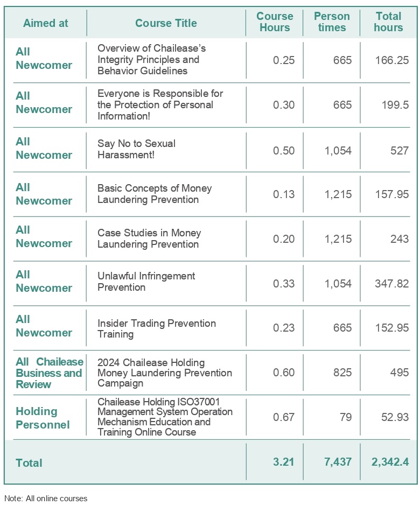Click the 'Aimed at' column header
Image resolution: width=420 pixels, height=505 pixels.
(x=45, y=23)
